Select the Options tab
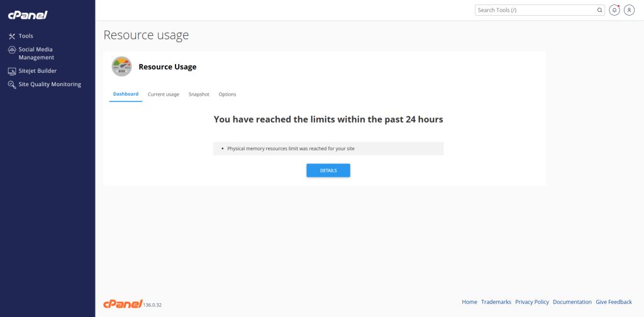Screen dimensions: 644x317 click(x=227, y=94)
